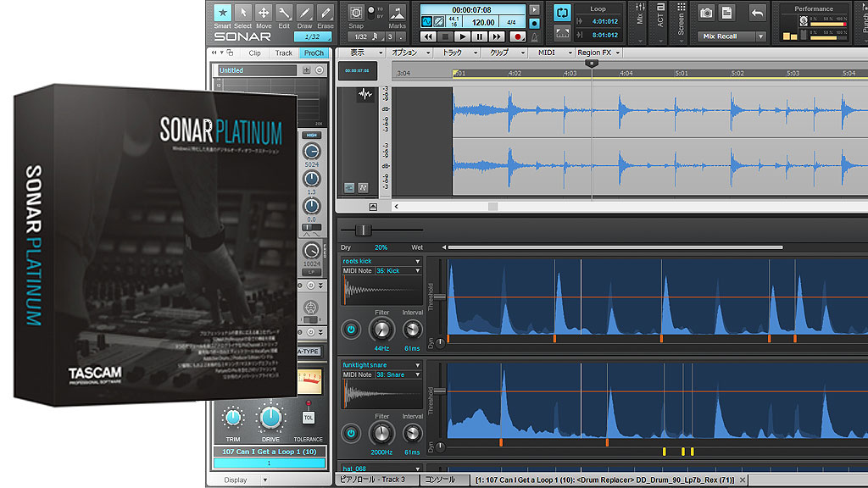The width and height of the screenshot is (868, 488).
Task: Open the オプション options menu
Action: (409, 53)
